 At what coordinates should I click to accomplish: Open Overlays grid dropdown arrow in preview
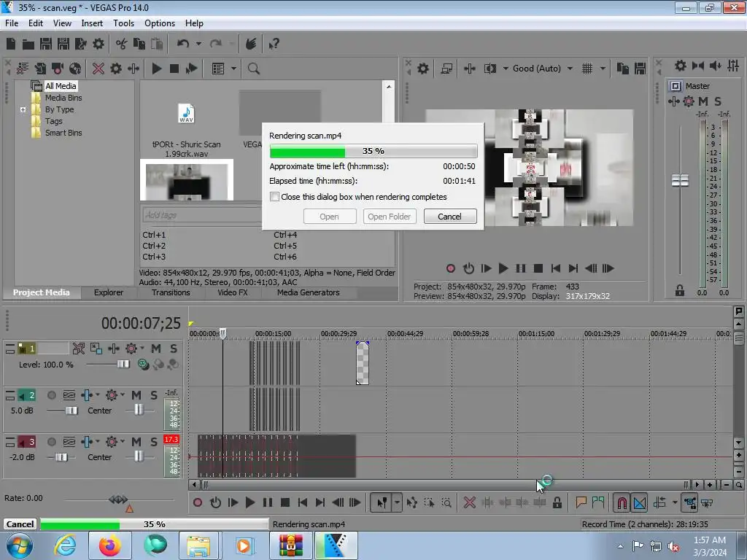603,69
